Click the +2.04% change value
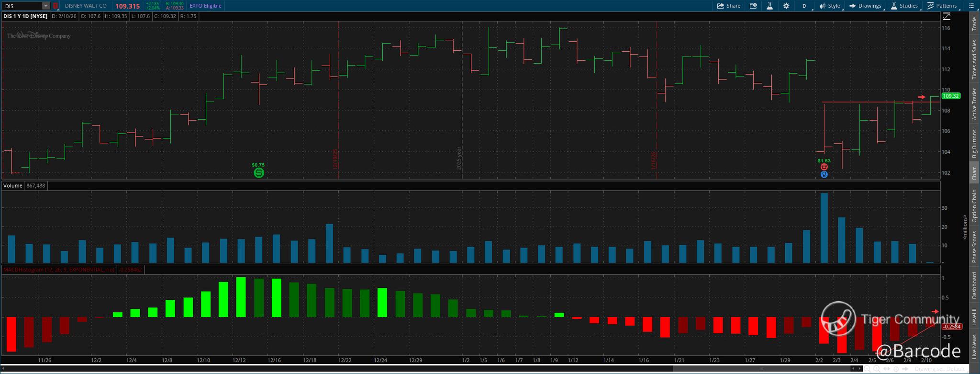980x374 pixels. (153, 8)
